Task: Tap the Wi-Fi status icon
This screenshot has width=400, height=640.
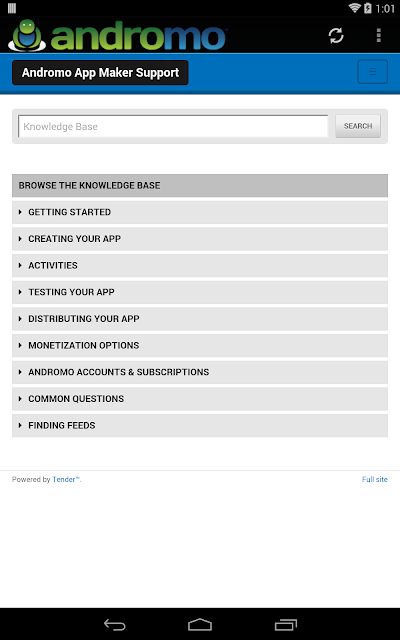Action: (x=354, y=8)
